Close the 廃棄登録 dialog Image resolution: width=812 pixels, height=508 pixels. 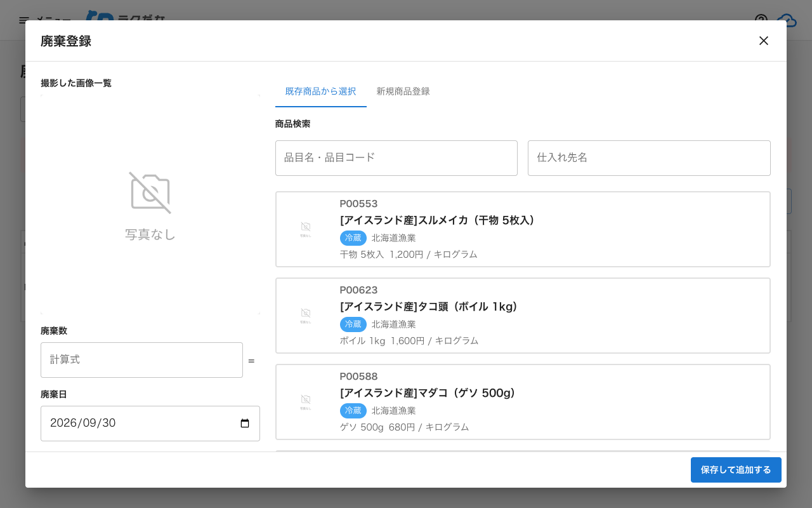click(764, 41)
